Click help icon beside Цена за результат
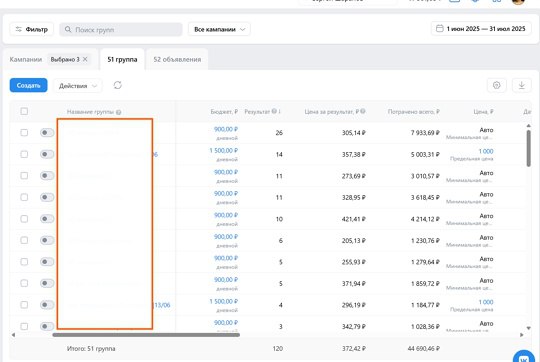The image size is (540, 362). pyautogui.click(x=363, y=111)
